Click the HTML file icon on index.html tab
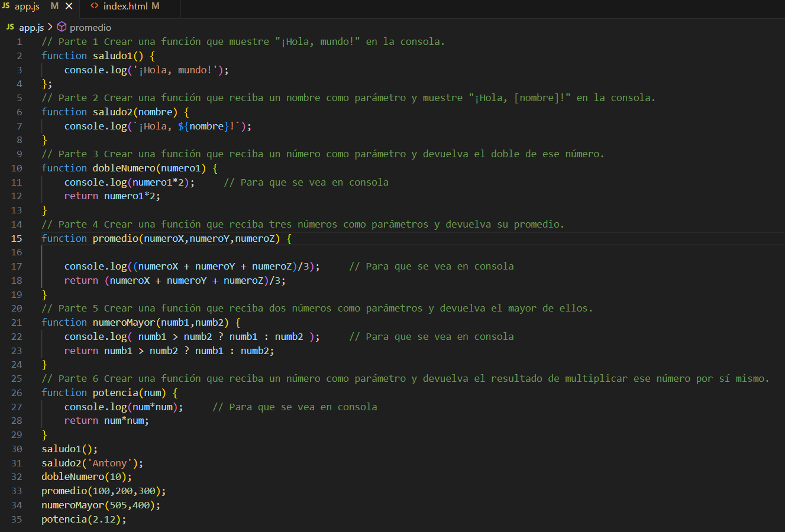785x532 pixels. [94, 6]
